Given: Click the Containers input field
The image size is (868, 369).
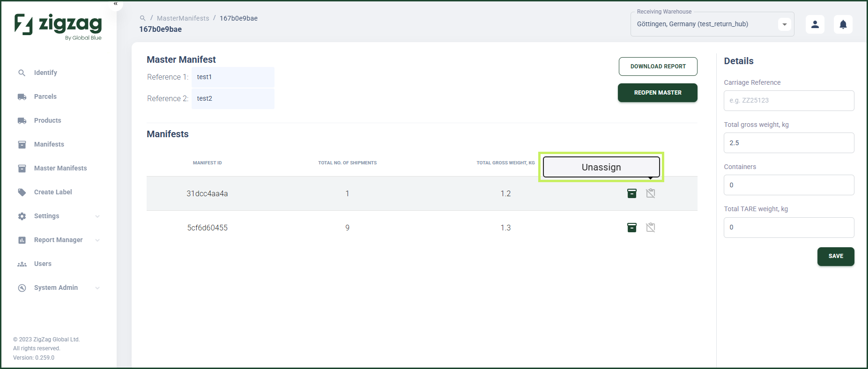Looking at the screenshot, I should pyautogui.click(x=789, y=185).
